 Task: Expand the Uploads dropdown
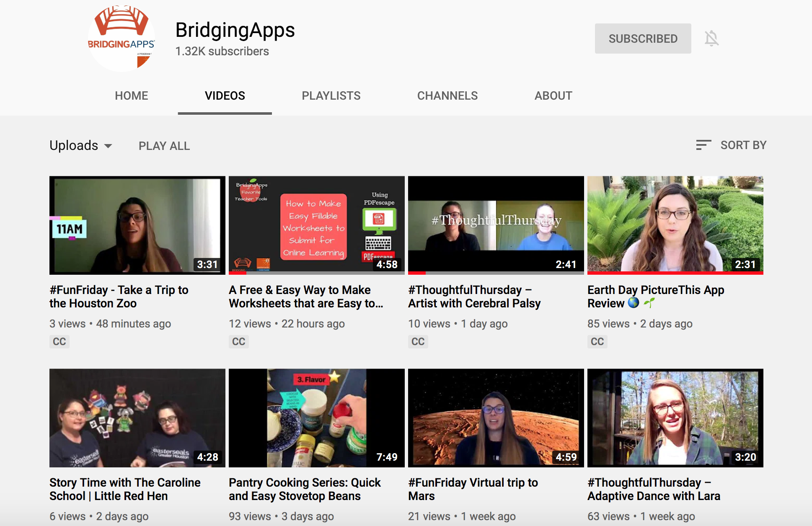click(81, 145)
